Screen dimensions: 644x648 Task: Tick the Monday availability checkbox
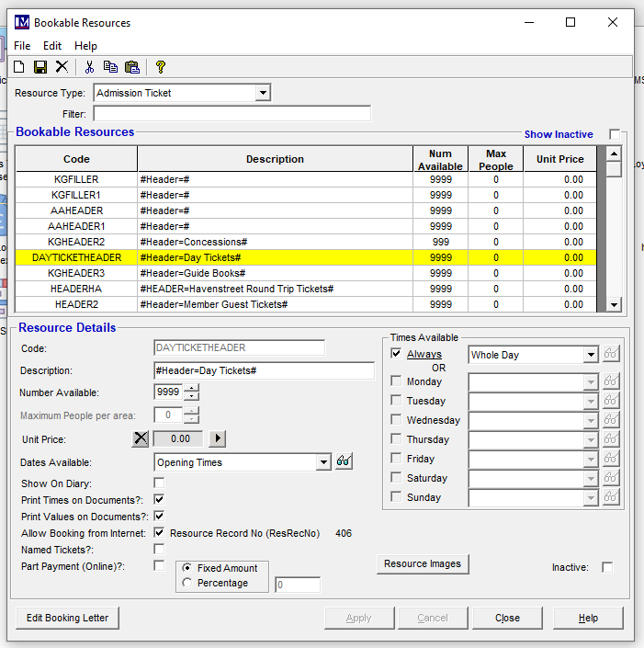(396, 381)
